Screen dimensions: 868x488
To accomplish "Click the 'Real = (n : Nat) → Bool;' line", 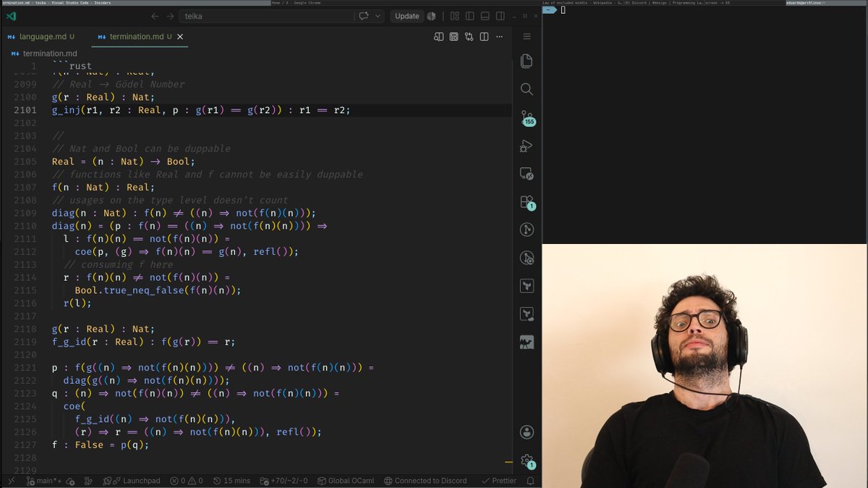I will click(x=124, y=161).
